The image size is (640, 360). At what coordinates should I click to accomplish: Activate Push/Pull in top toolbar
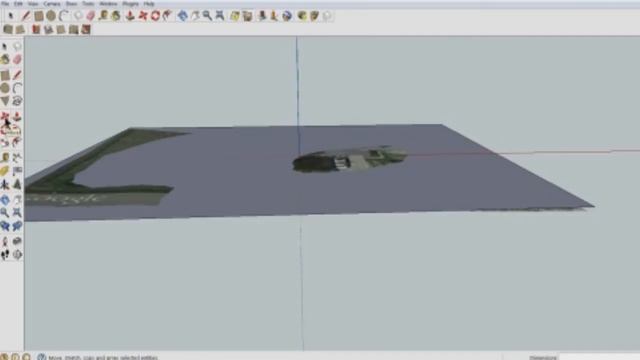(130, 16)
